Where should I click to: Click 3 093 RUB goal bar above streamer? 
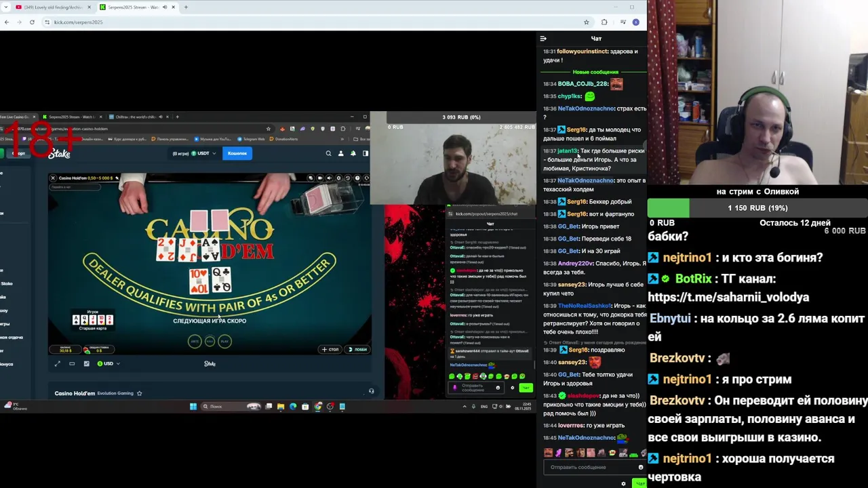point(461,117)
